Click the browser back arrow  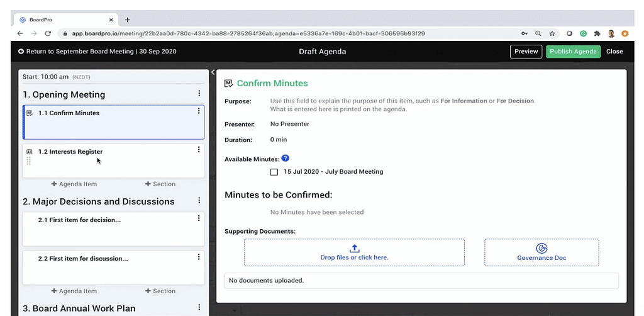tap(20, 33)
